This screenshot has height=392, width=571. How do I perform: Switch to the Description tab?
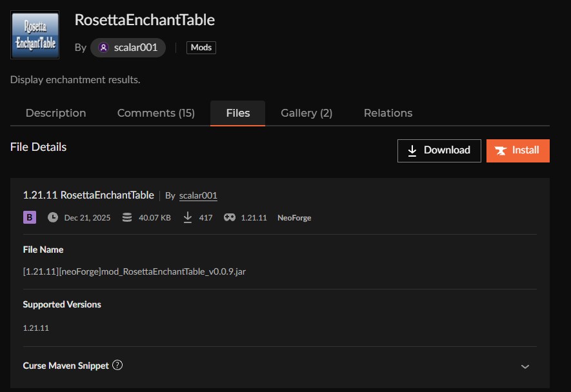pos(55,113)
